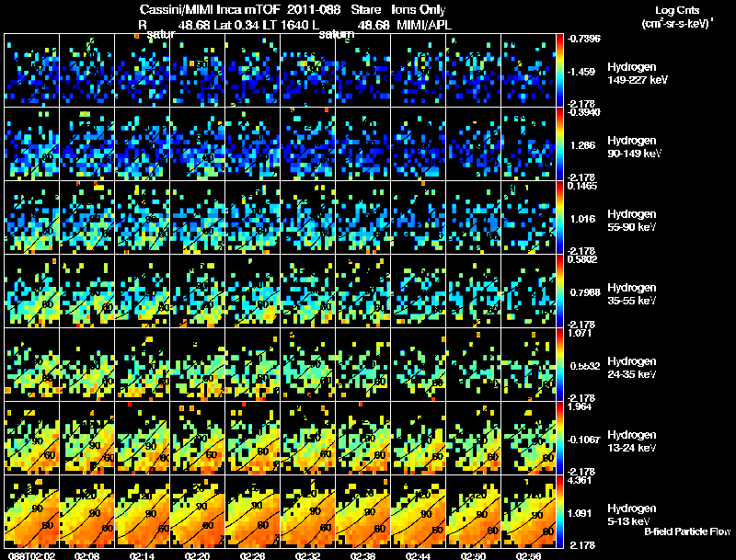
Task: Click the colorbar beside Hydrogen 149-227 keV
Action: [x=559, y=71]
